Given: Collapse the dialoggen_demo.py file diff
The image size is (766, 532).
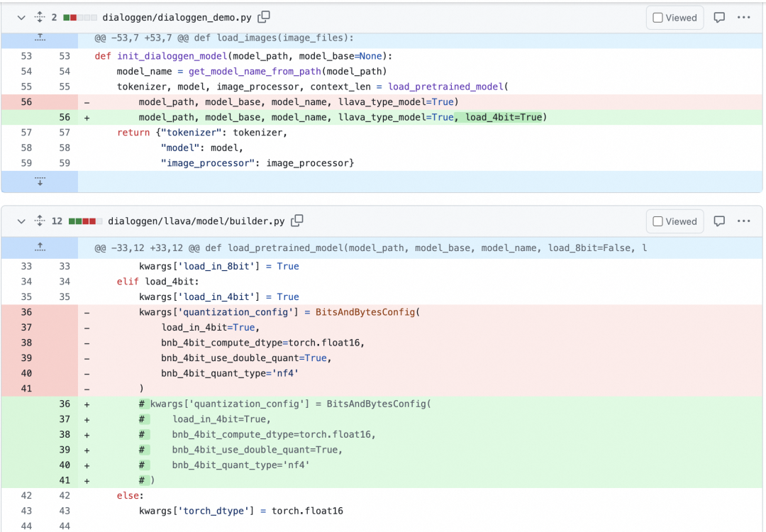Looking at the screenshot, I should point(21,18).
